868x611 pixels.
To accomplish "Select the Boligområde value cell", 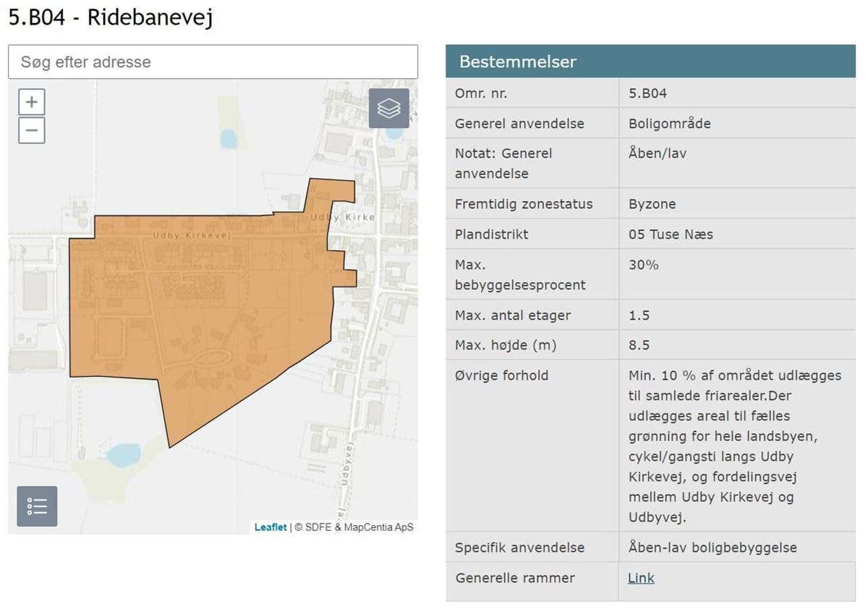I will (669, 124).
